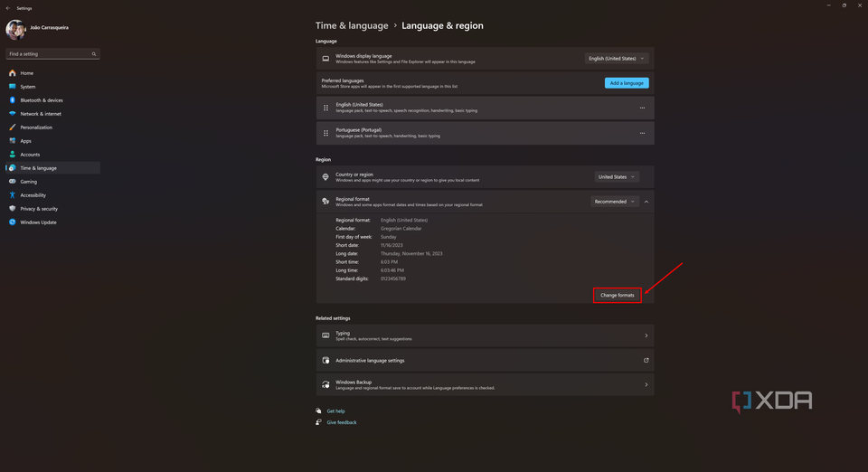
Task: Click the Home house icon
Action: click(12, 73)
